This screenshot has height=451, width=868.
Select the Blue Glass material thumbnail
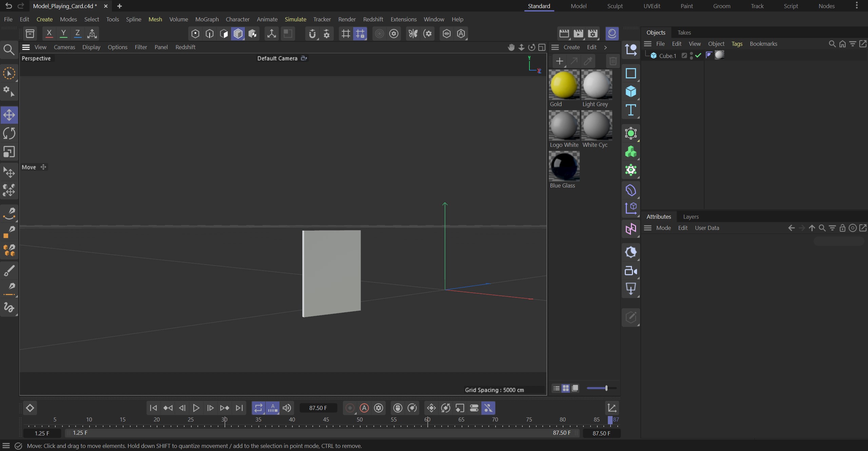click(564, 166)
